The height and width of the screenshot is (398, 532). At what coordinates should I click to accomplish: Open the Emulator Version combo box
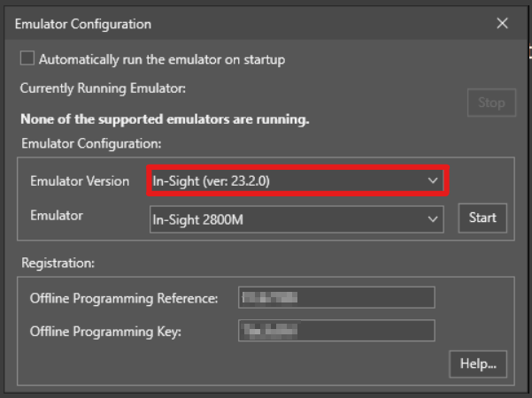(x=292, y=180)
